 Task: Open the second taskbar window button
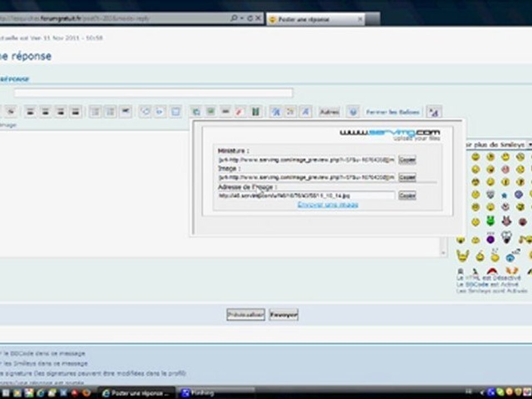coord(216,393)
